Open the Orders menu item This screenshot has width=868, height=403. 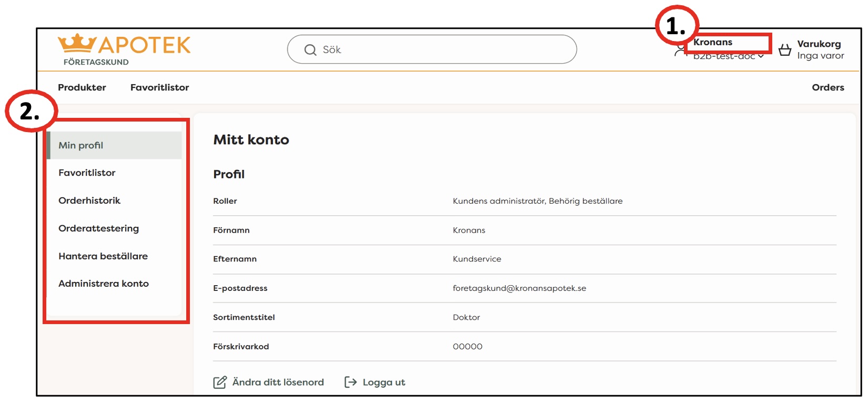point(828,87)
